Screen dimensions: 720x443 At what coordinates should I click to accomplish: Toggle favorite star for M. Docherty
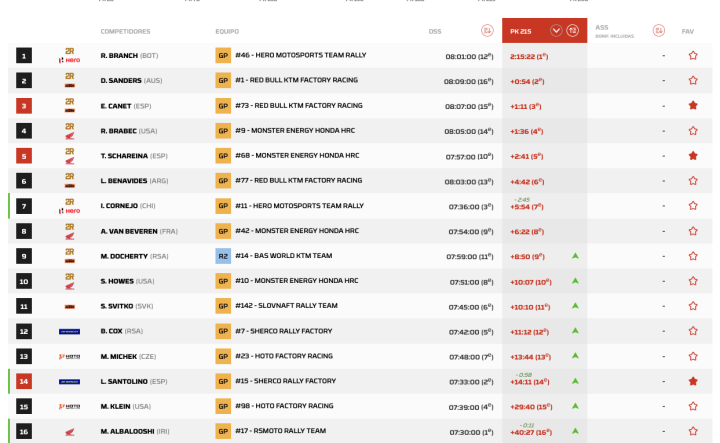693,256
